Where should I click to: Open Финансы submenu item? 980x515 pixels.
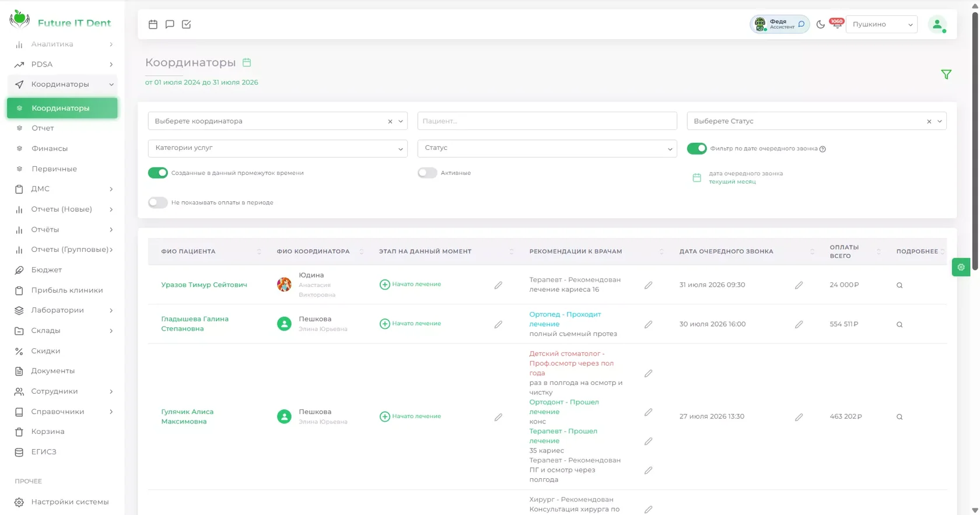pyautogui.click(x=62, y=149)
